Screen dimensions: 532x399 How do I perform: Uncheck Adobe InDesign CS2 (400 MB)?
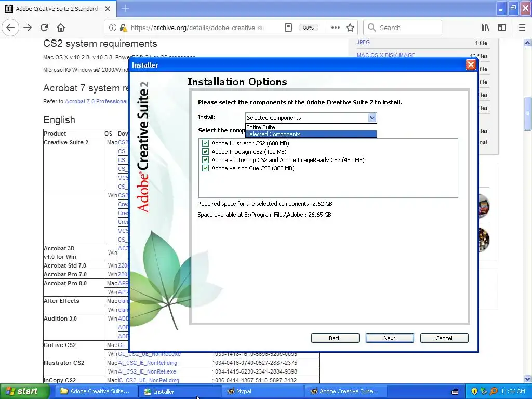click(205, 152)
